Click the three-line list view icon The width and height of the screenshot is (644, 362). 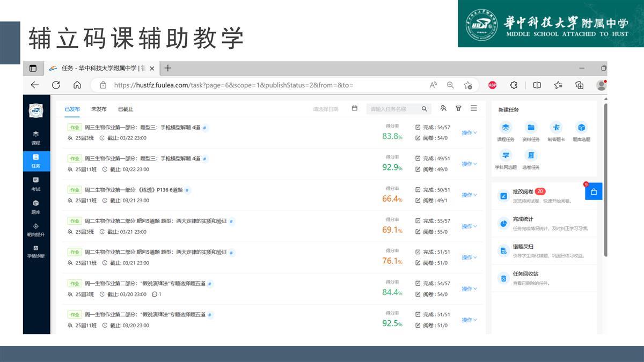click(473, 108)
